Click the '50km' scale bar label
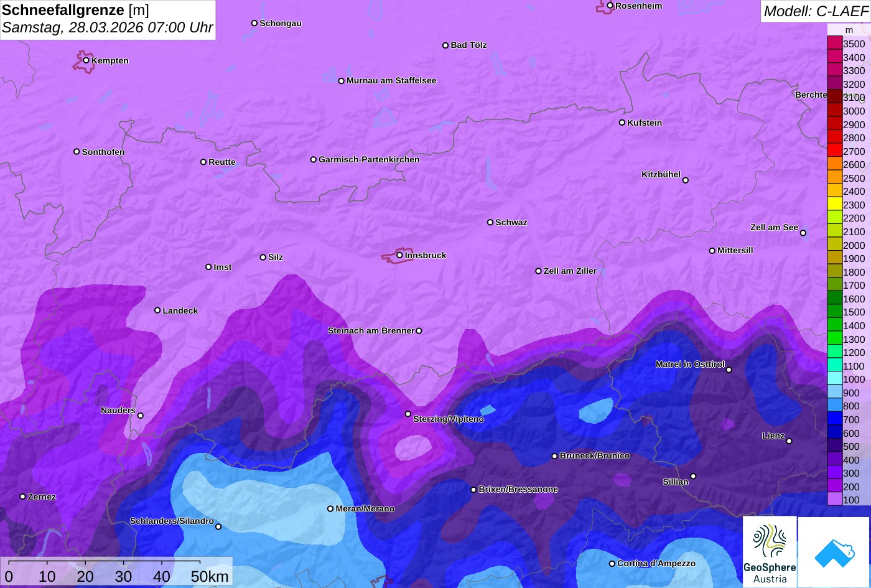 tap(210, 576)
